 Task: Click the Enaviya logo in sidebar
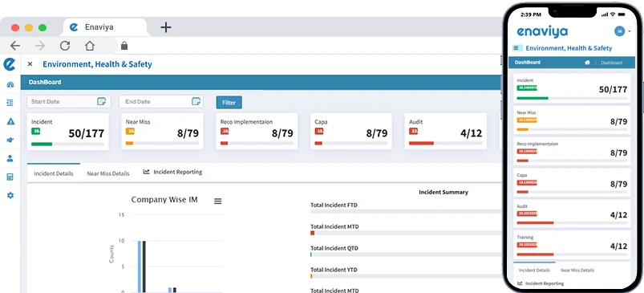pyautogui.click(x=10, y=64)
